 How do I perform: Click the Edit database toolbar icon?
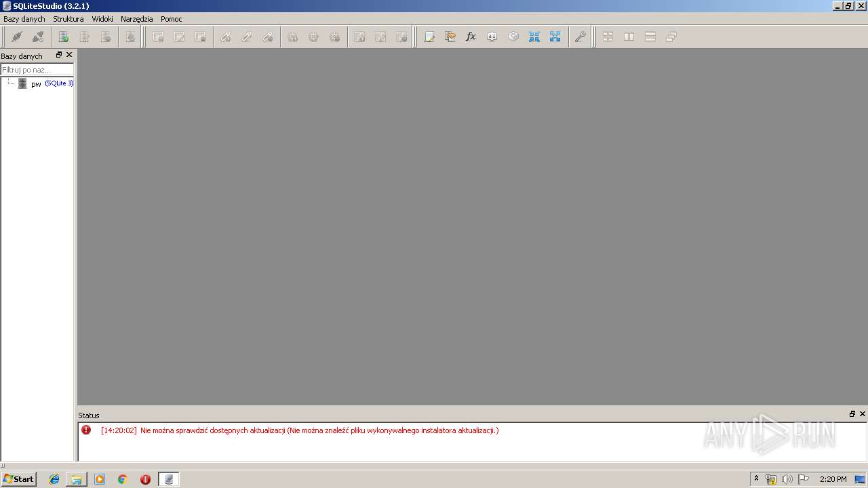(84, 37)
